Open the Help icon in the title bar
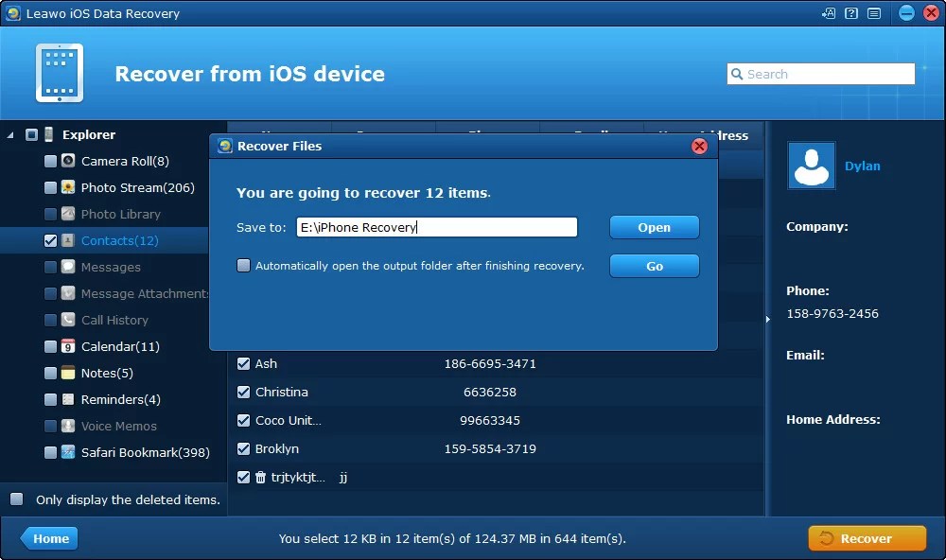Image resolution: width=946 pixels, height=560 pixels. tap(851, 13)
